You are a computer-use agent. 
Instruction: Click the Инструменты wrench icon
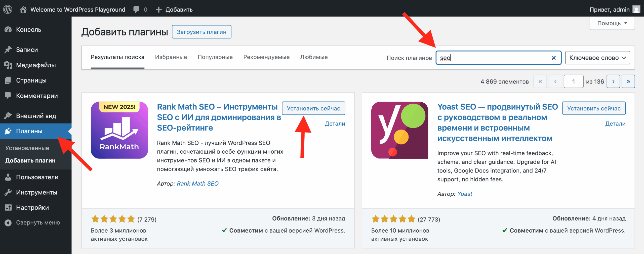coord(8,192)
